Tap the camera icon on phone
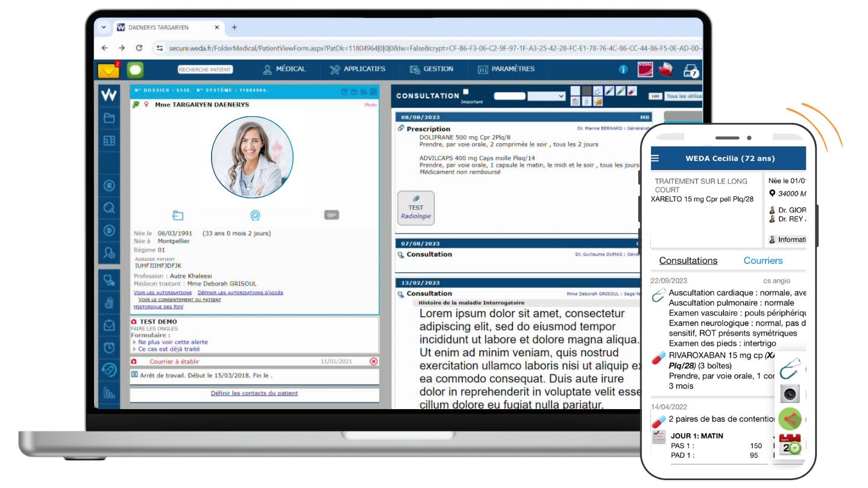The width and height of the screenshot is (868, 488). (x=790, y=394)
